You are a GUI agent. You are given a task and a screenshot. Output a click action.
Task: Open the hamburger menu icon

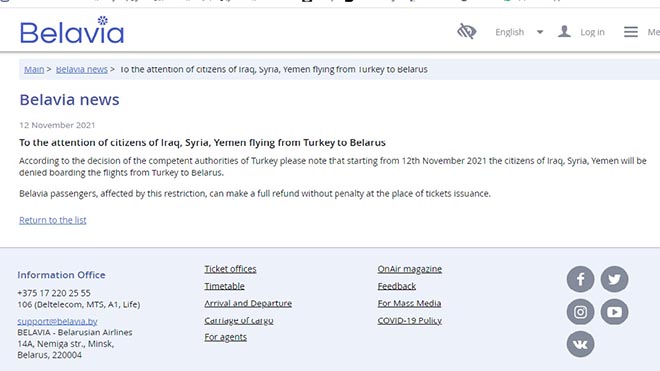point(631,32)
